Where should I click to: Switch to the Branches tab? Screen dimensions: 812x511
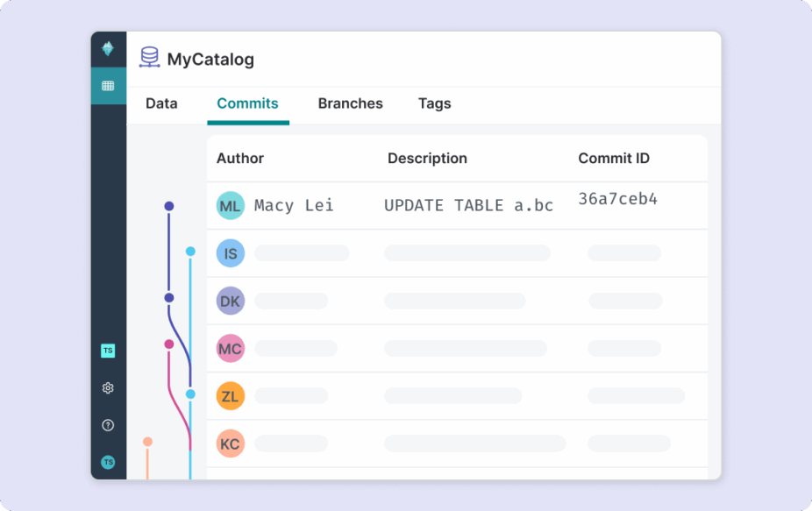(x=350, y=103)
